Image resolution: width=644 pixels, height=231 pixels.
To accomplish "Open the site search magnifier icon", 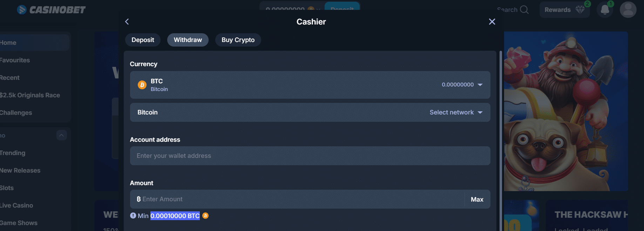I will point(524,9).
